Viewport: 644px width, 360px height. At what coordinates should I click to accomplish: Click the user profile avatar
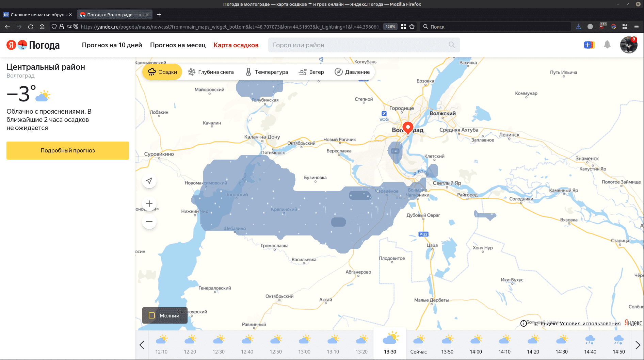click(628, 45)
